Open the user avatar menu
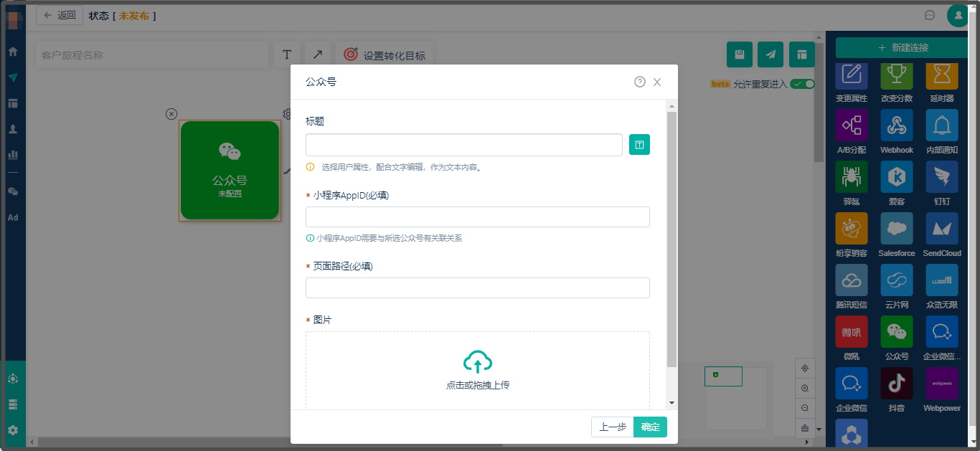980x451 pixels. tap(958, 15)
